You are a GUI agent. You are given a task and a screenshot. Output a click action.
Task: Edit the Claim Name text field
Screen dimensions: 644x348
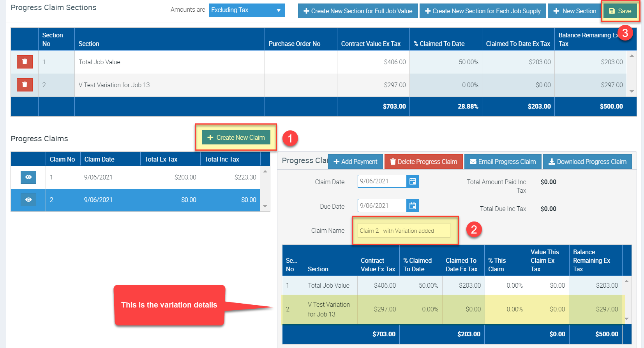(x=404, y=230)
